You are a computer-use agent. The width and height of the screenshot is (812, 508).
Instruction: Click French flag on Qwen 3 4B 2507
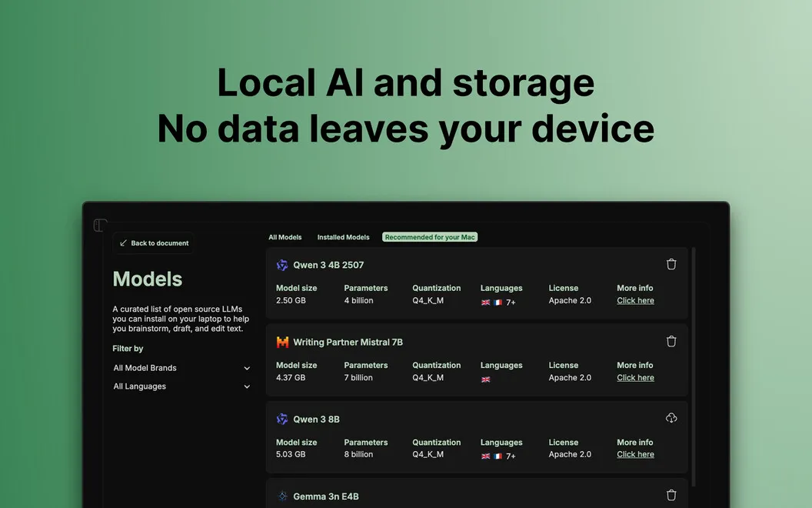(498, 302)
